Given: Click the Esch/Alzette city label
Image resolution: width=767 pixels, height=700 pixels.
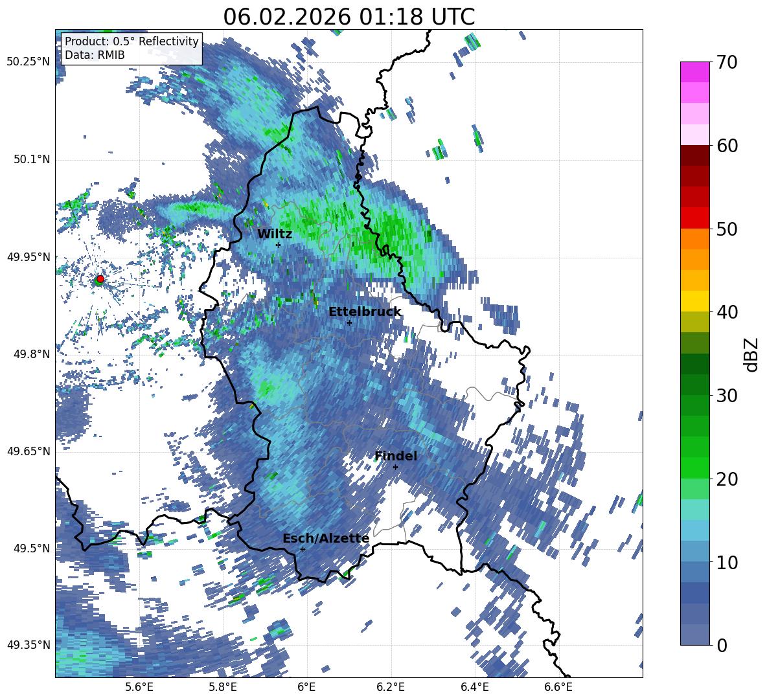Looking at the screenshot, I should pos(326,539).
